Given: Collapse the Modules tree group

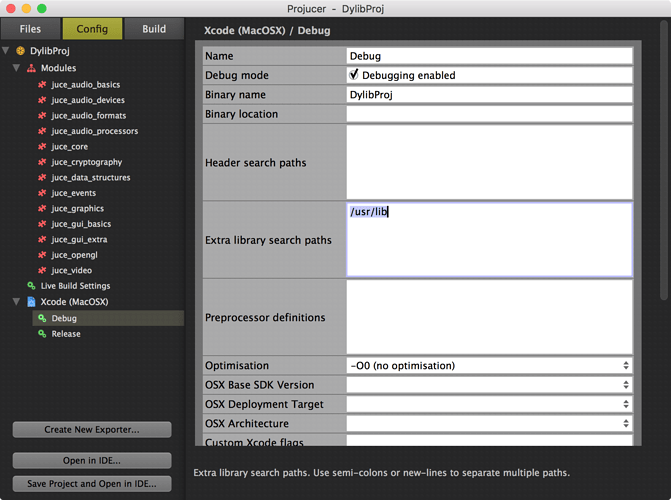Looking at the screenshot, I should (16, 68).
